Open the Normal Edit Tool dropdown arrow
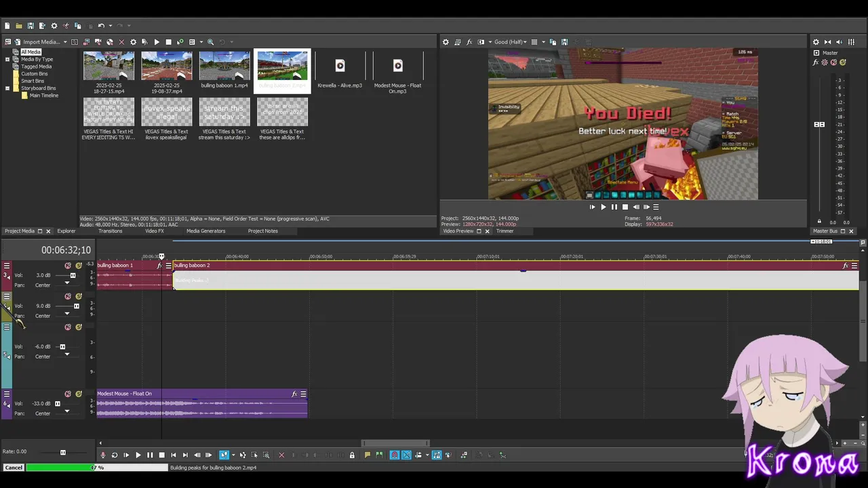 tap(233, 455)
